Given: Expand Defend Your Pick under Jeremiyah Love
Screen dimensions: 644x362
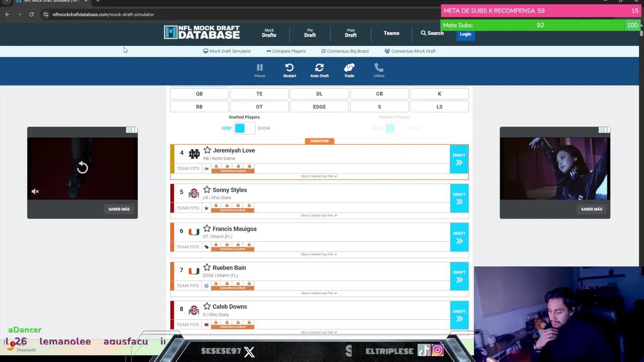Looking at the screenshot, I should coord(319,176).
